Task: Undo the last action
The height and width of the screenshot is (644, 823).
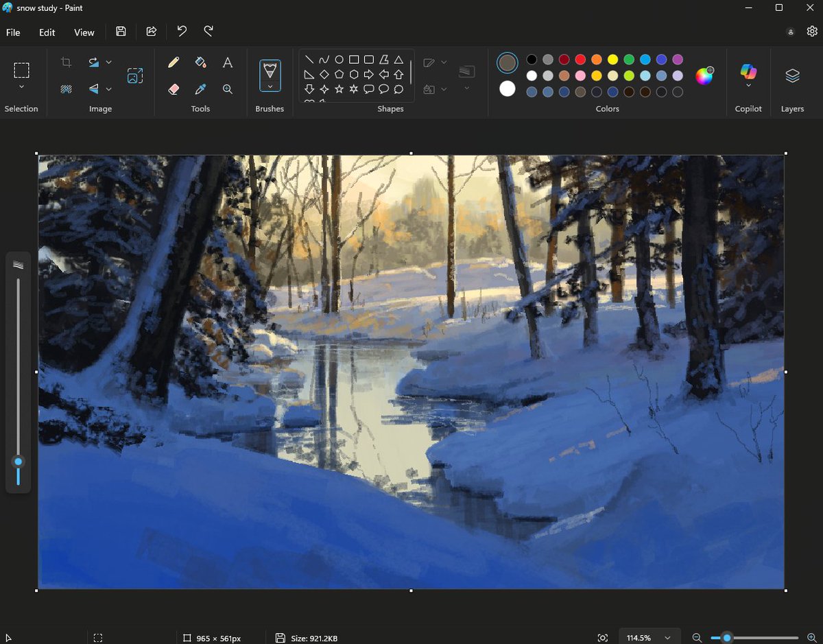Action: (182, 32)
